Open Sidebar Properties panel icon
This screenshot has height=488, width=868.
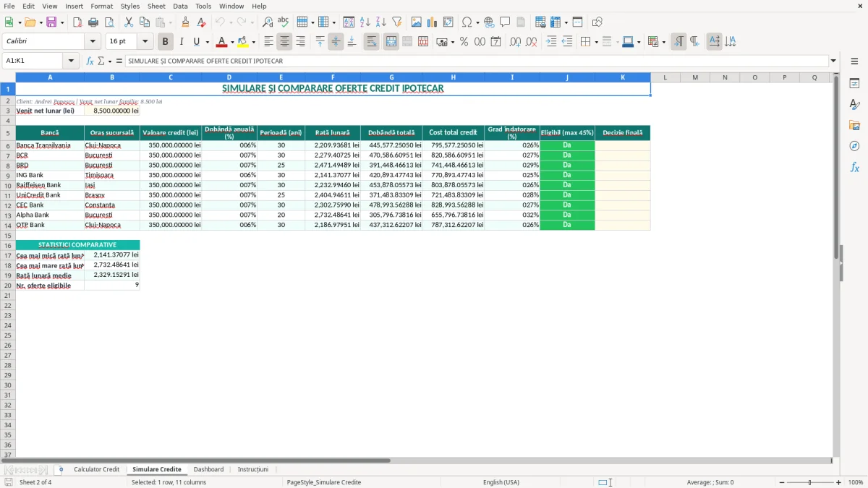pos(854,83)
